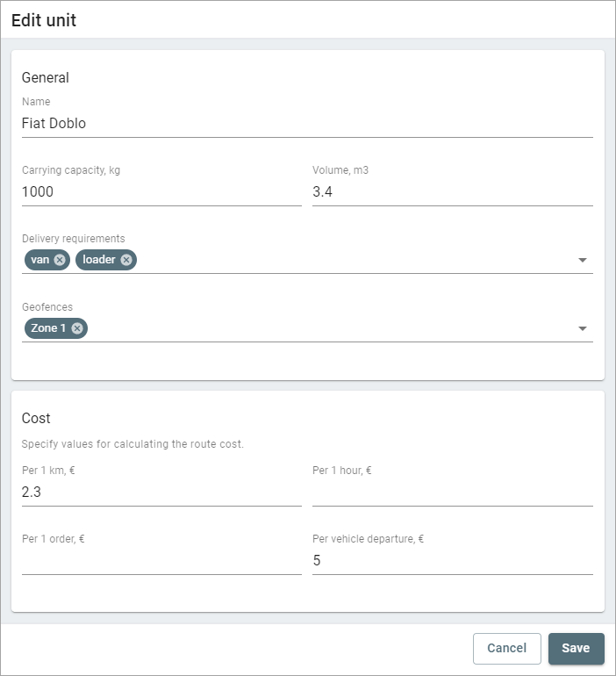Select the loader chip label
The image size is (616, 676).
pyautogui.click(x=99, y=260)
